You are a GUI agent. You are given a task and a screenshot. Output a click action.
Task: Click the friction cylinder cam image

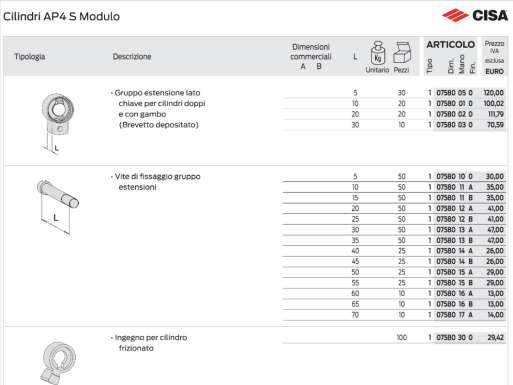pyautogui.click(x=59, y=363)
